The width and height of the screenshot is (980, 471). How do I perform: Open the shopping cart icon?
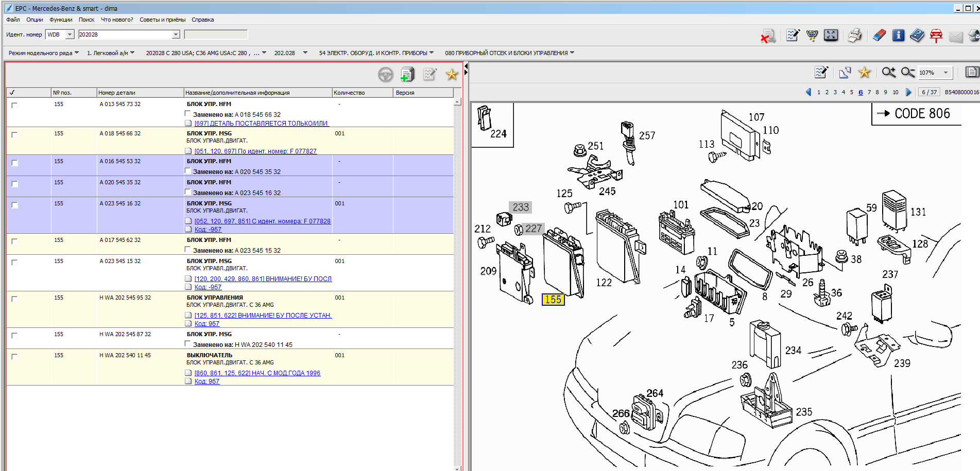click(812, 35)
